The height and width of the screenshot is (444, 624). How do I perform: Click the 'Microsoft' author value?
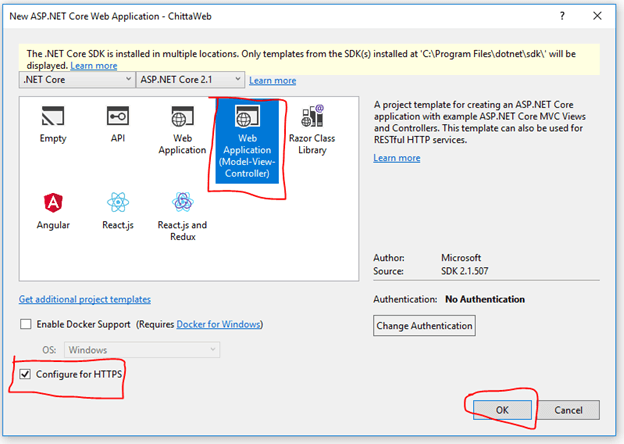(461, 258)
